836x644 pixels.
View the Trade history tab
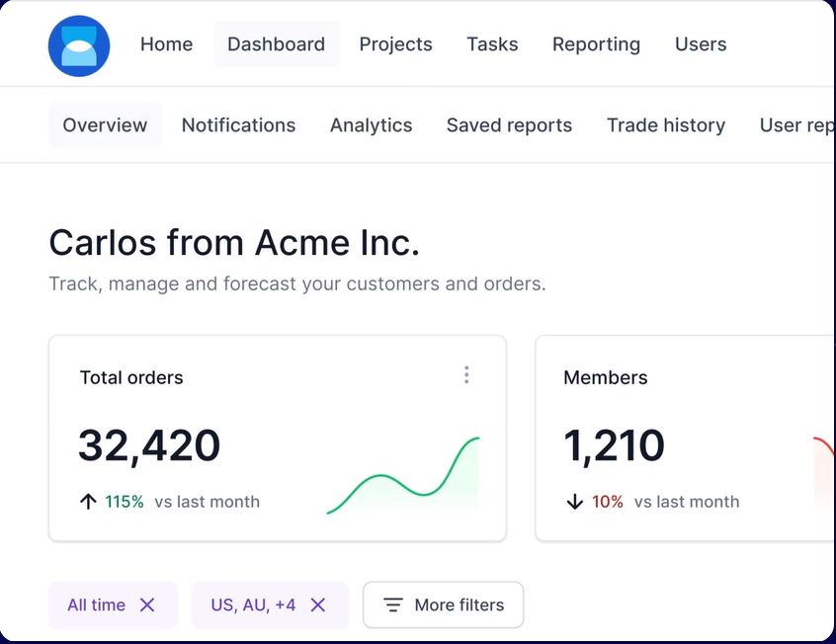point(665,125)
